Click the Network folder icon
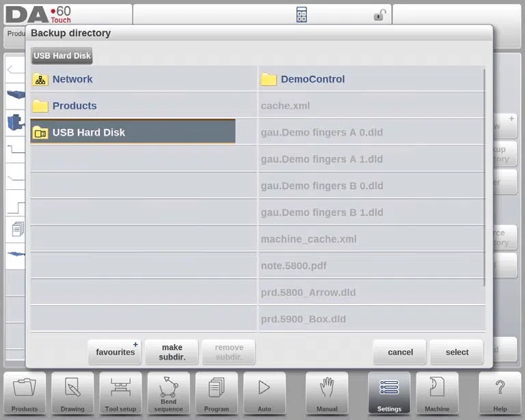The image size is (525, 420). tap(40, 80)
